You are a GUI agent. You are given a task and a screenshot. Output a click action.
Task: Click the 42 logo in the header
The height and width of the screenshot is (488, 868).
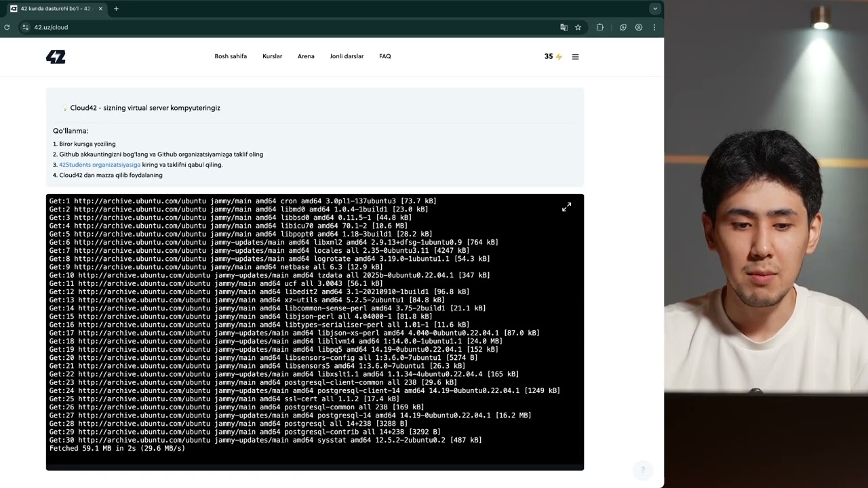[56, 57]
